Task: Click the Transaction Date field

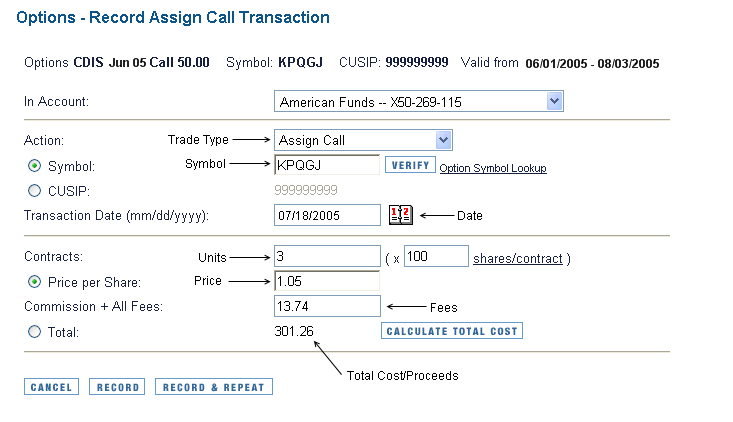Action: [327, 215]
